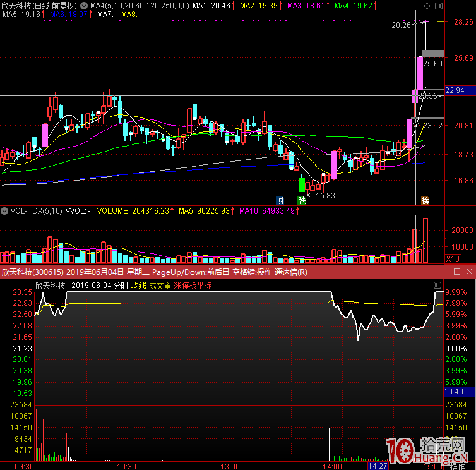Open the green 跌 marker below the candles
Image resolution: width=476 pixels, height=470 pixels.
coord(302,200)
